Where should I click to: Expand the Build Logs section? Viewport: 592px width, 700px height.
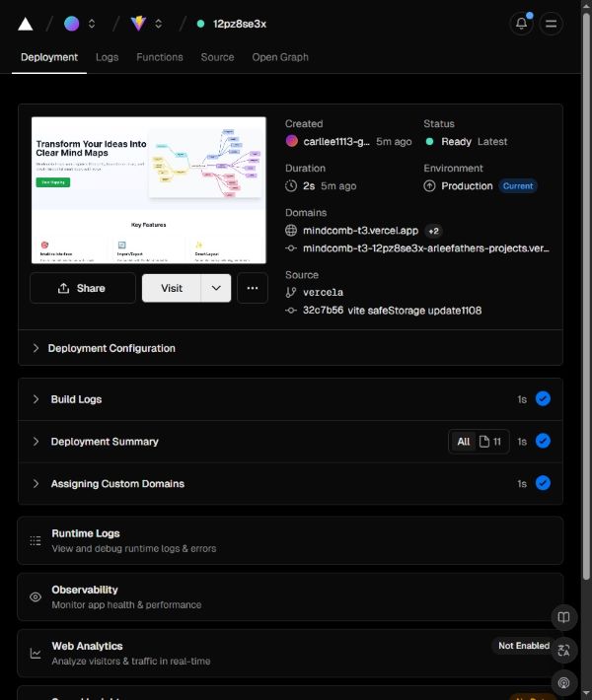click(x=290, y=399)
